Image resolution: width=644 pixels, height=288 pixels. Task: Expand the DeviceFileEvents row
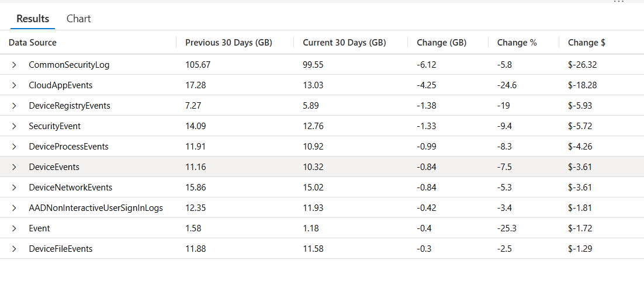click(14, 249)
